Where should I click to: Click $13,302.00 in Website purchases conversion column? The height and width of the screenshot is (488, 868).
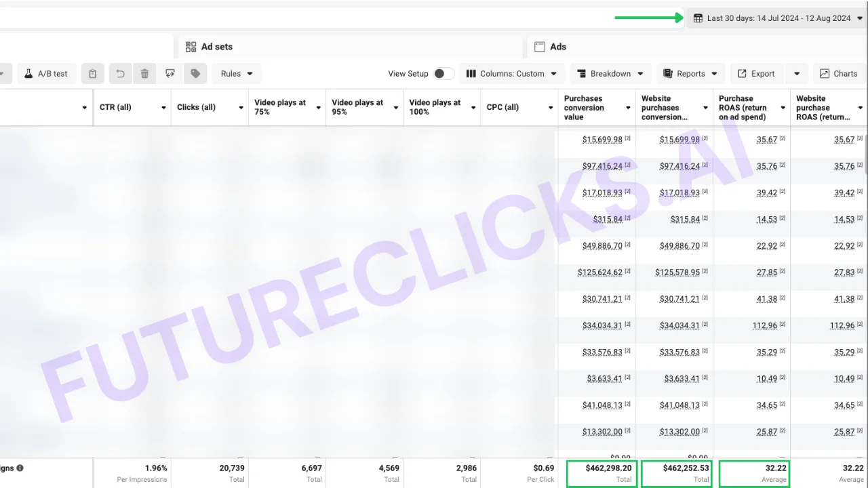pos(679,432)
